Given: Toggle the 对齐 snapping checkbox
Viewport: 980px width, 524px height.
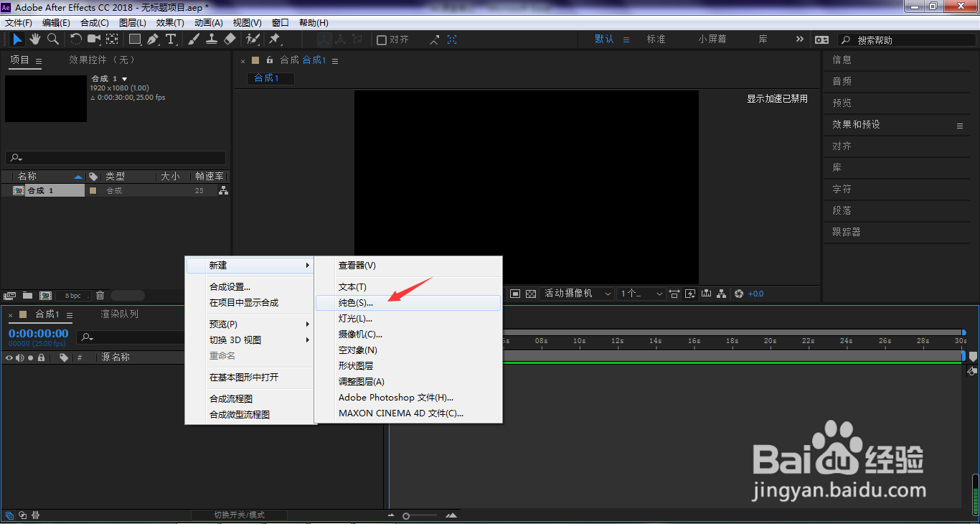Looking at the screenshot, I should (381, 39).
